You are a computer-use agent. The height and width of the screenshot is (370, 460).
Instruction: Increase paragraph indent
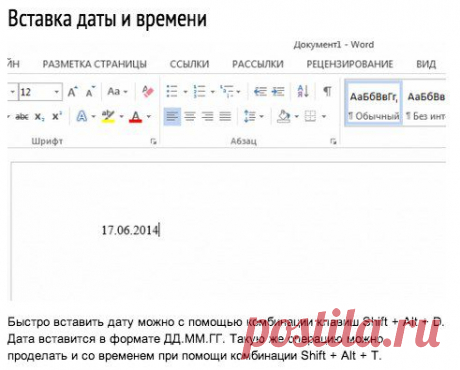(x=278, y=91)
